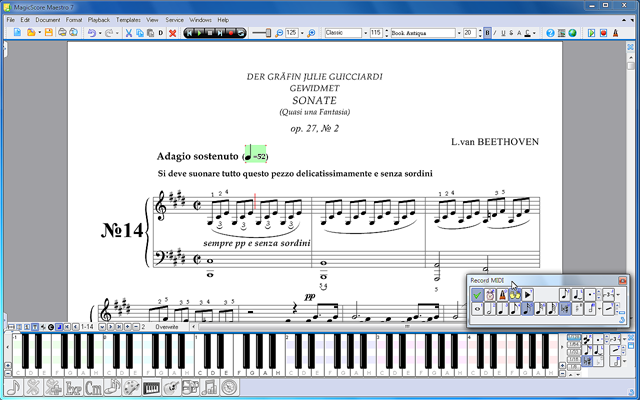Open the zoom percentage 125 dropdown

[x=302, y=33]
